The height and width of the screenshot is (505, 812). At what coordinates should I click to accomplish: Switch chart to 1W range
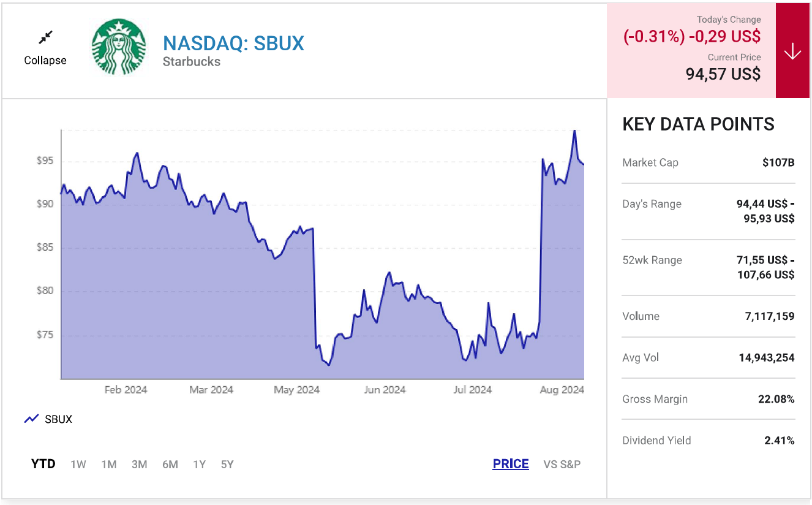point(78,465)
